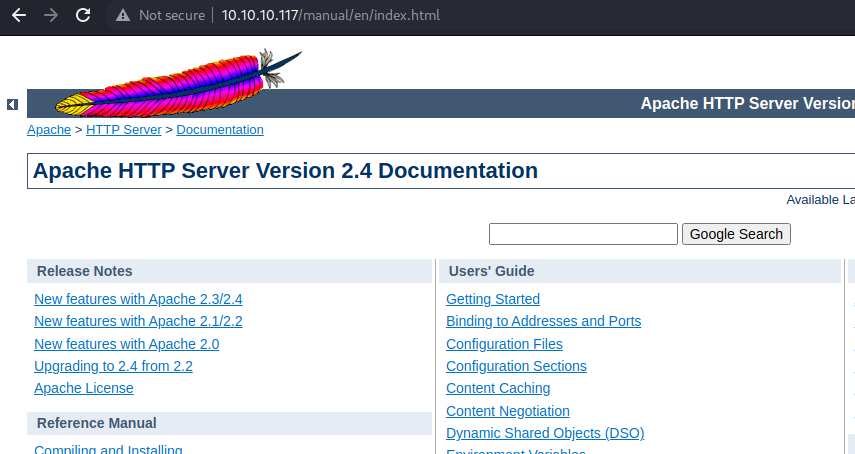
Task: Click the Reference Manual section heading
Action: [97, 423]
